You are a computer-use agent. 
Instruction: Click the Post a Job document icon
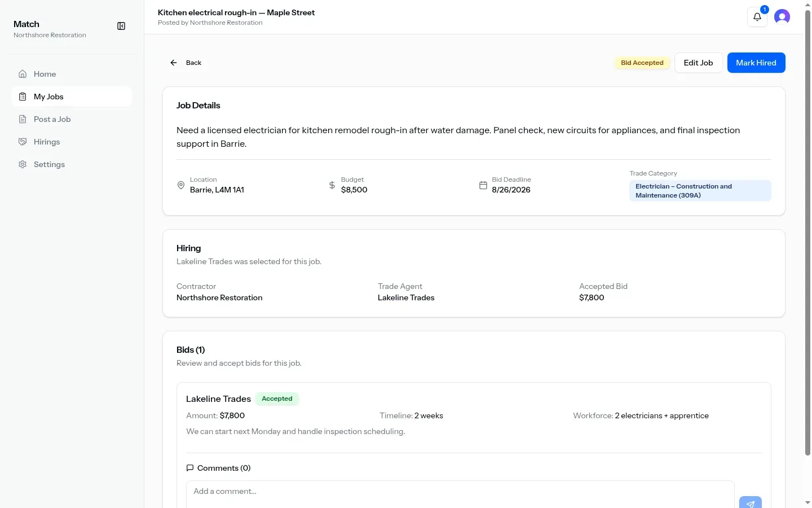[x=23, y=119]
